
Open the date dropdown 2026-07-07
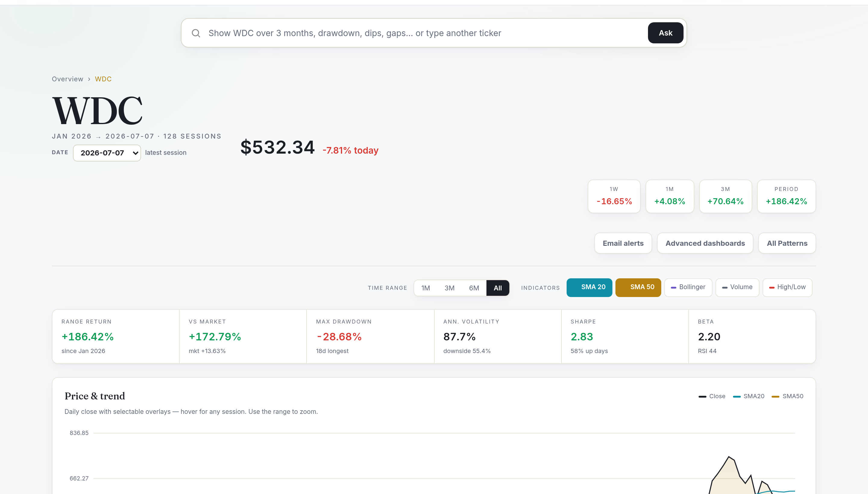(x=107, y=153)
